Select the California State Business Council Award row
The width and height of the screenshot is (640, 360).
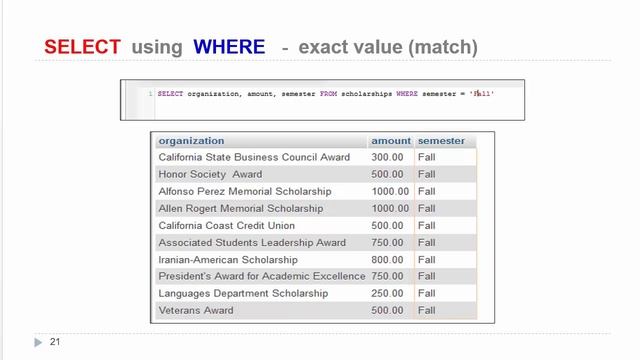[x=316, y=157]
